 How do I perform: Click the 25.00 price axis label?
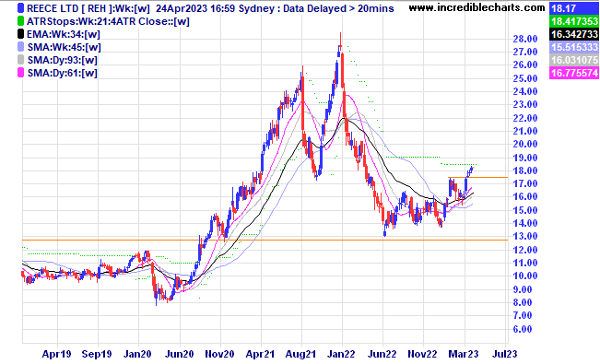click(525, 78)
